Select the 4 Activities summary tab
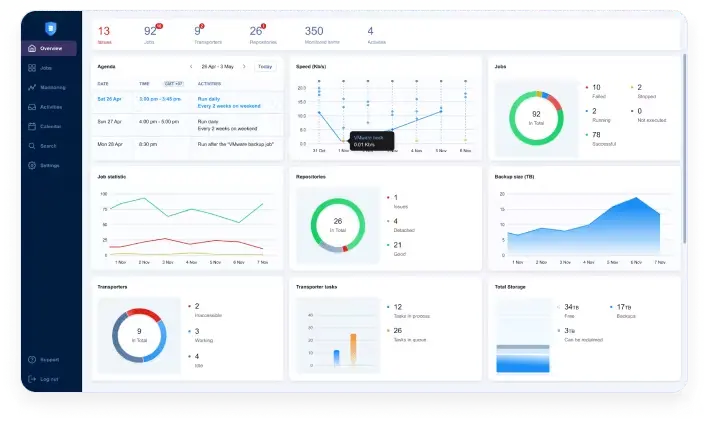 pos(376,35)
